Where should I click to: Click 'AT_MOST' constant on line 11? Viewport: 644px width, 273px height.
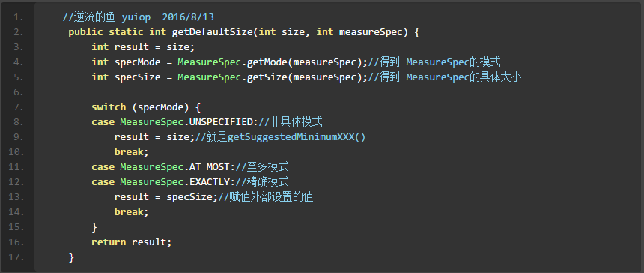click(x=210, y=167)
